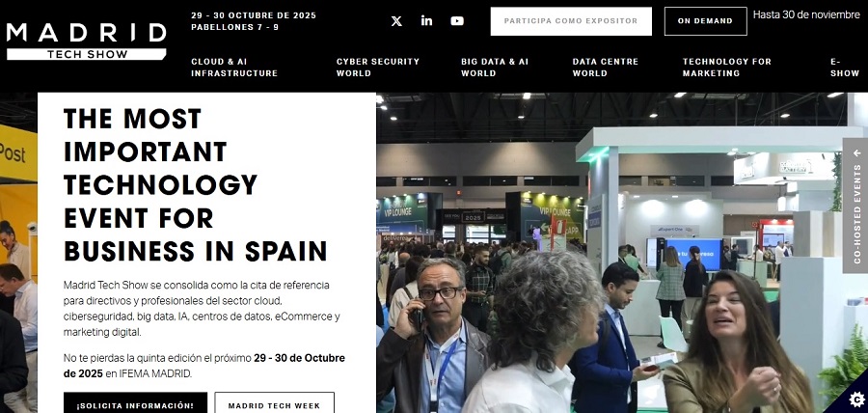Viewport: 868px width, 413px height.
Task: Click the arrow above Co-Hosted Events
Action: coord(857,152)
